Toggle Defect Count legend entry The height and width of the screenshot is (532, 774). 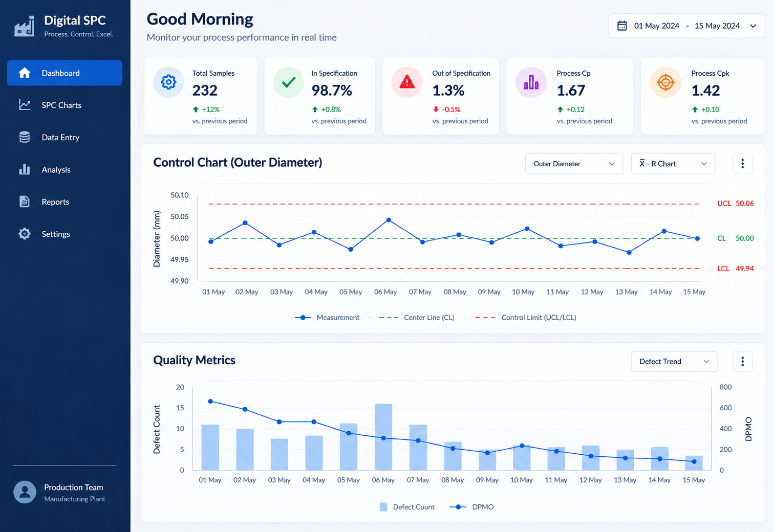[407, 507]
